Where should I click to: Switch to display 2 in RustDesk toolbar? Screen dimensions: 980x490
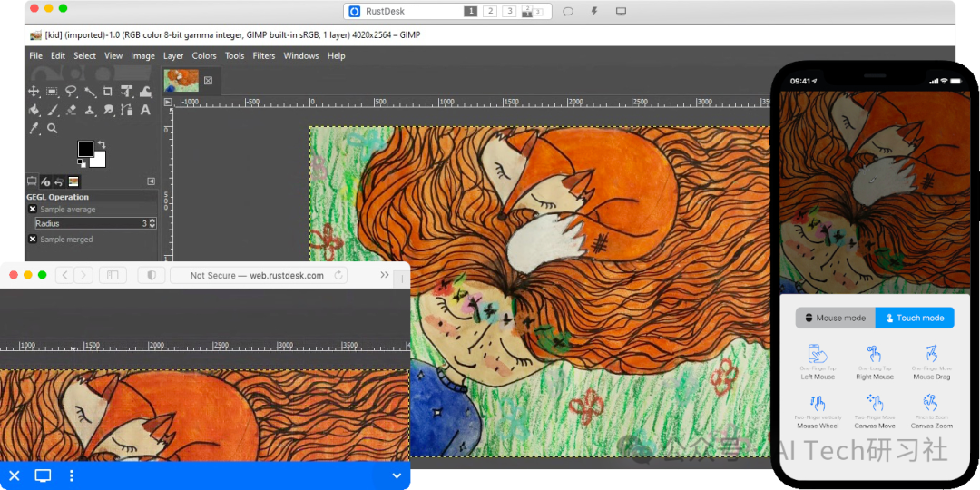click(x=490, y=11)
